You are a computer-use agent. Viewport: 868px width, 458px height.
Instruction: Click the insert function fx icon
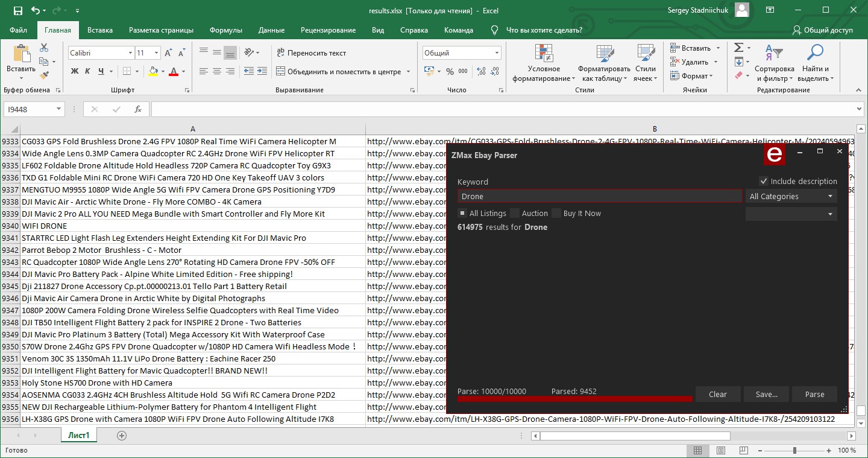(138, 109)
